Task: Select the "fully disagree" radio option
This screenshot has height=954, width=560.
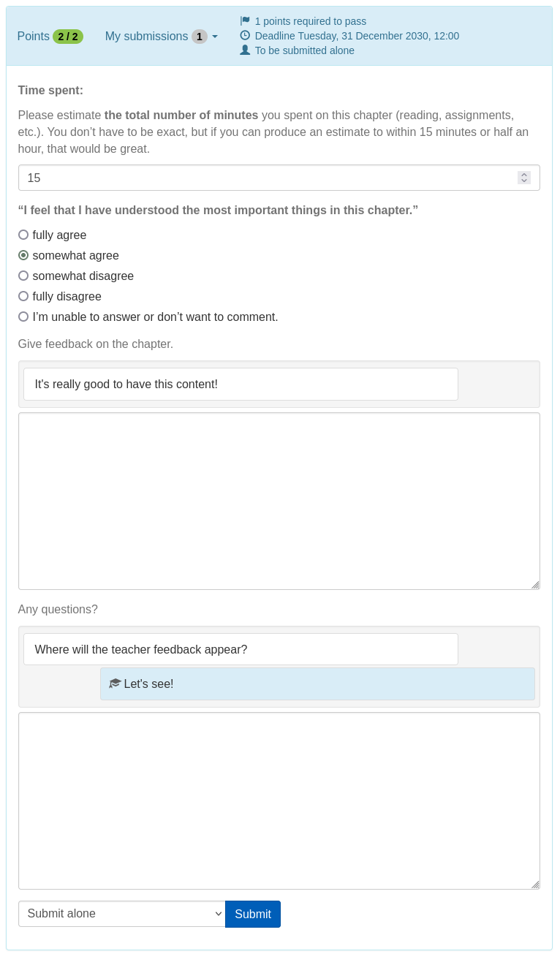Action: 23,296
